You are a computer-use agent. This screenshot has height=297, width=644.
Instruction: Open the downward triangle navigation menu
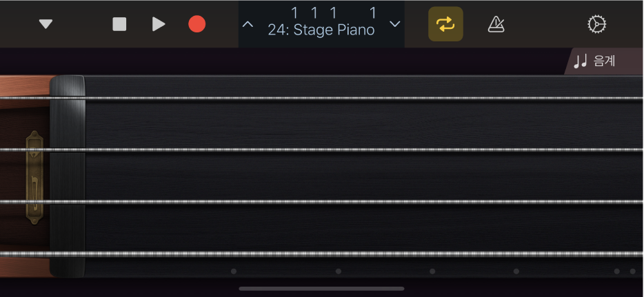tap(46, 24)
